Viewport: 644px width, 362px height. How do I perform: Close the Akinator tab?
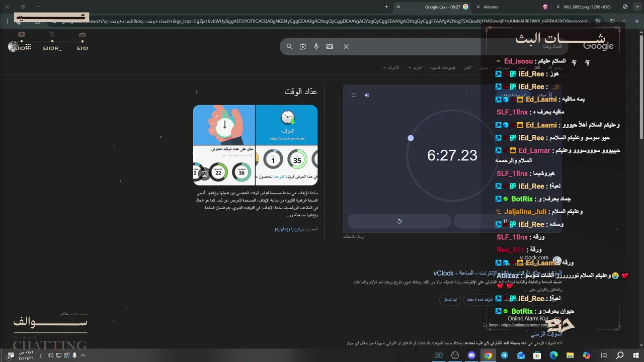pos(478,7)
